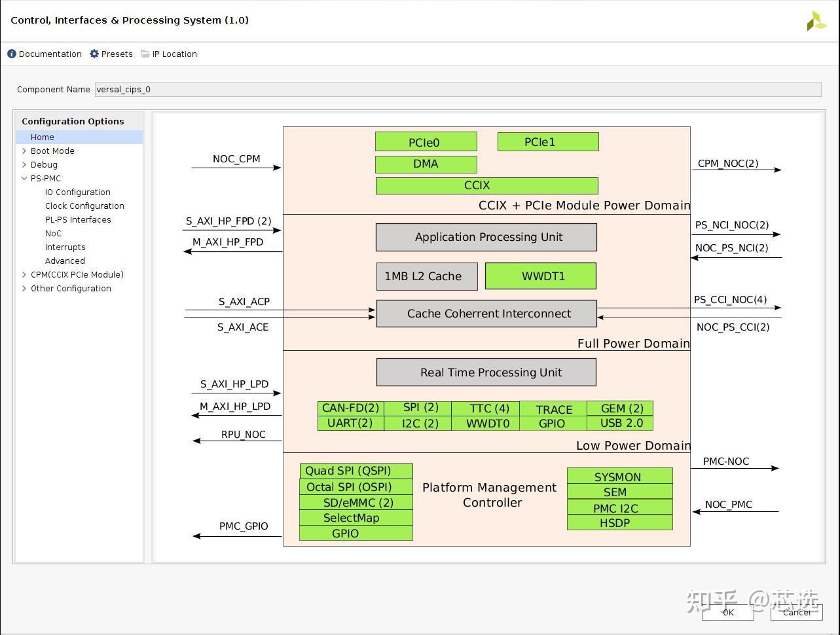Select the SYSMON block
The image size is (840, 635).
[619, 477]
